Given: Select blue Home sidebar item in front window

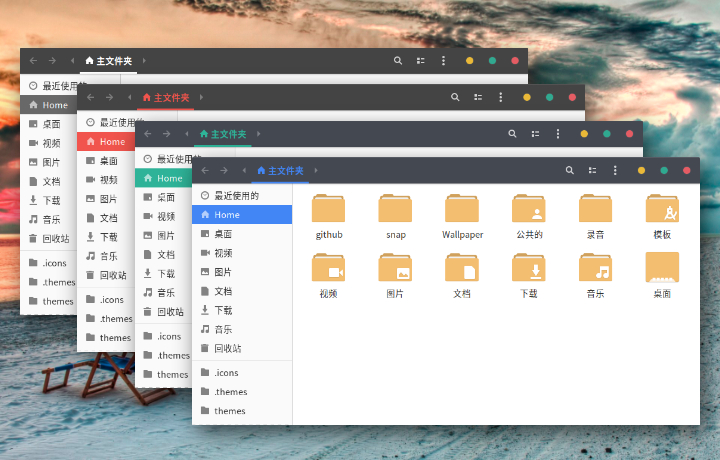Looking at the screenshot, I should coord(242,214).
